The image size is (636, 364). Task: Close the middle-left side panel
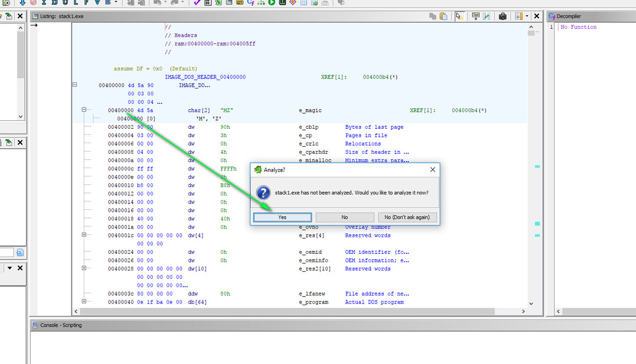[20, 143]
